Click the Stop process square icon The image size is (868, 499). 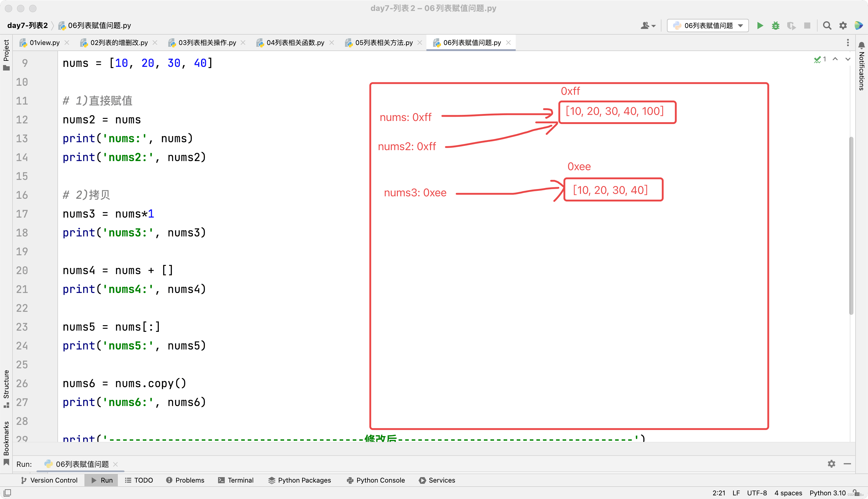pyautogui.click(x=807, y=26)
